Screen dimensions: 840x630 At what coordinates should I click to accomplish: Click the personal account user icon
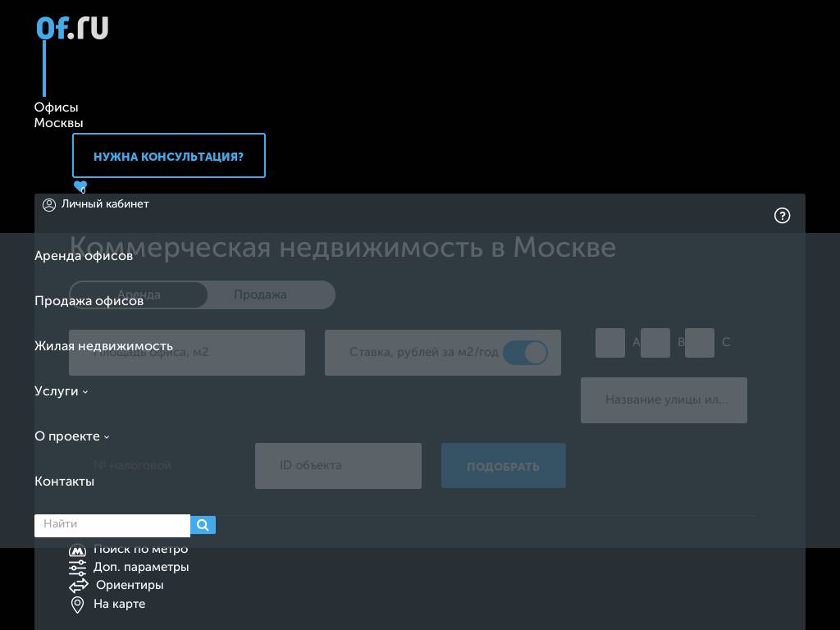48,204
